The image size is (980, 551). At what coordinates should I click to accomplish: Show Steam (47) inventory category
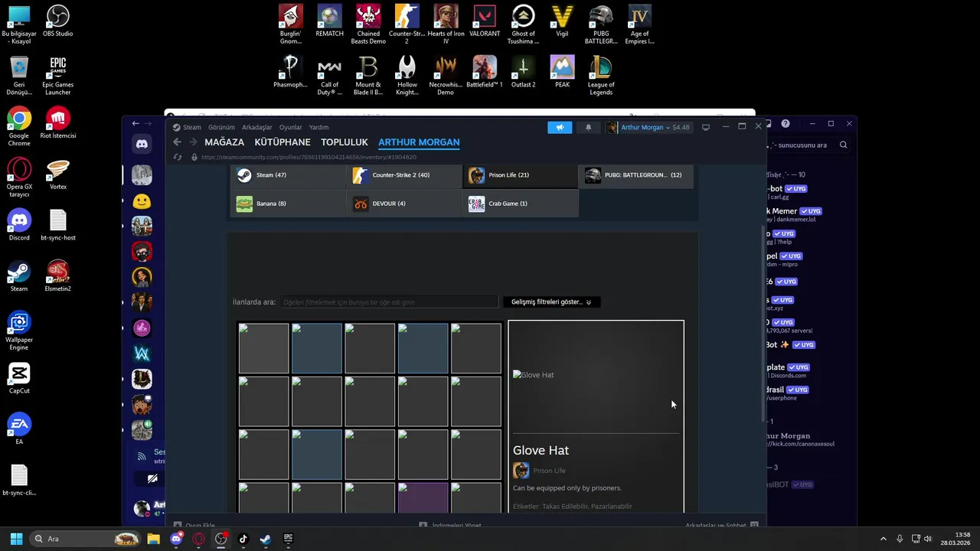pos(289,175)
